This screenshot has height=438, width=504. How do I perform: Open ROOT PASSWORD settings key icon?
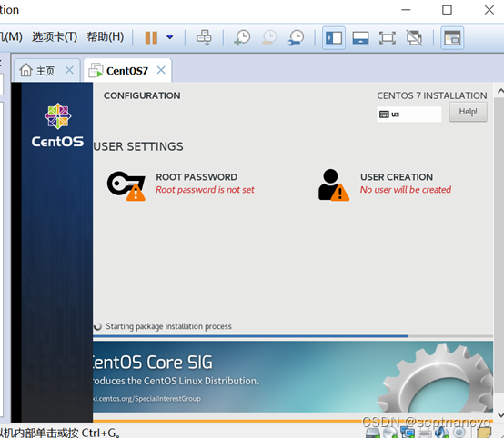pos(126,185)
